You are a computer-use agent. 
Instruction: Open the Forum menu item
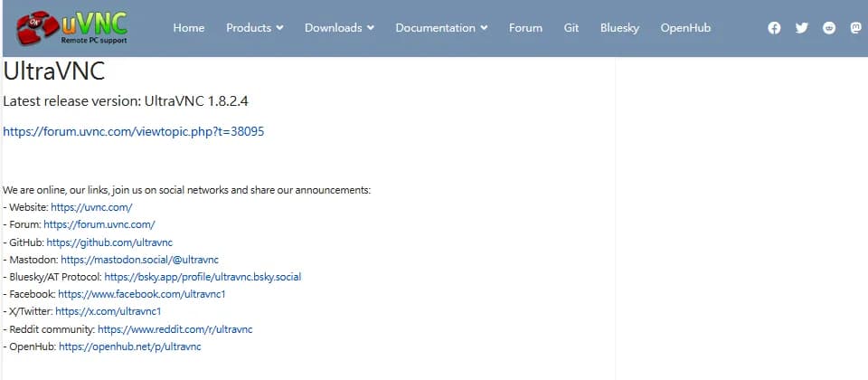pos(525,28)
